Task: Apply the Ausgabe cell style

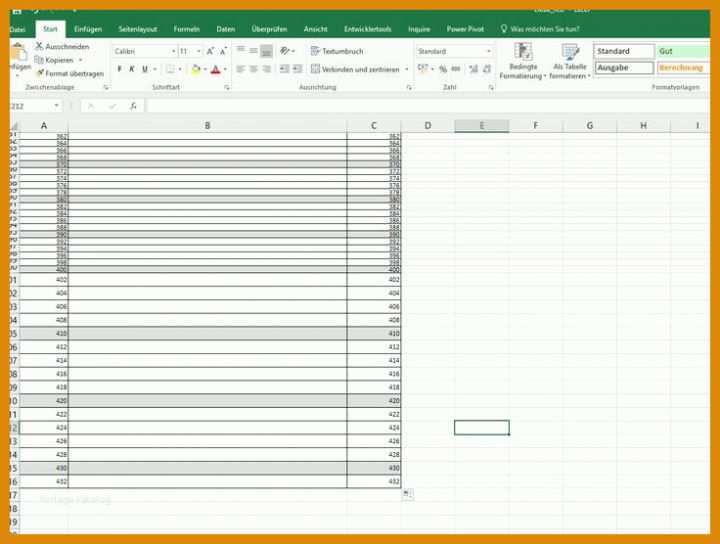Action: [x=624, y=67]
